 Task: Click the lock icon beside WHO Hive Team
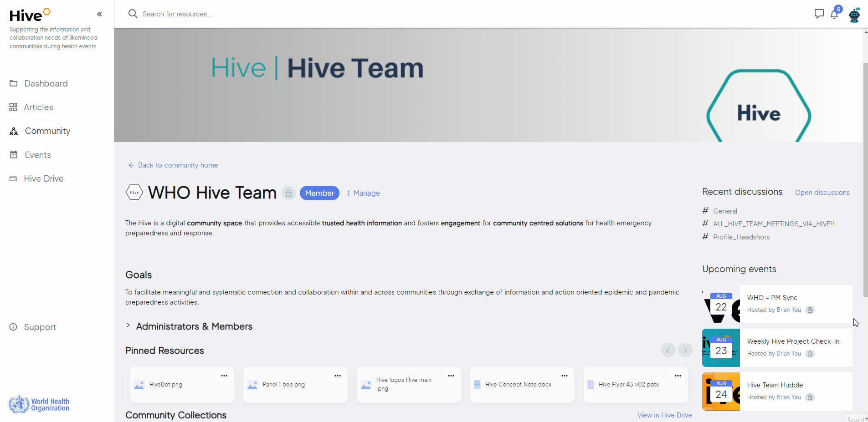click(288, 193)
